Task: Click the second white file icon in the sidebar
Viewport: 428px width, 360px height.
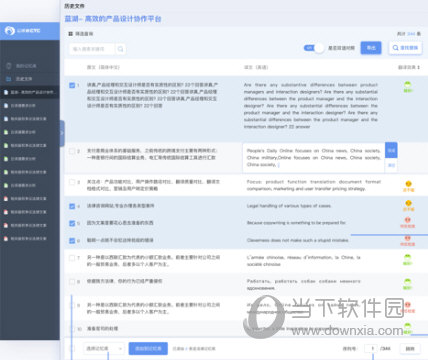Action: pos(6,105)
